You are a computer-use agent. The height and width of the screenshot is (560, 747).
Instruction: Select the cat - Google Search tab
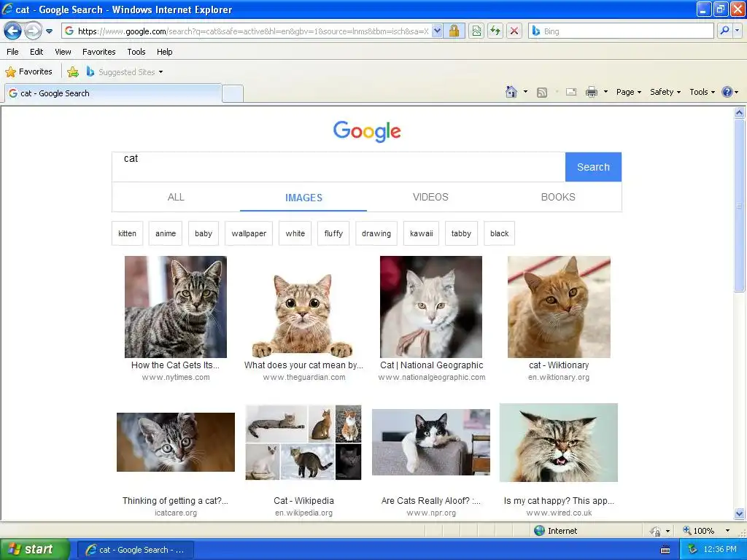coord(113,93)
